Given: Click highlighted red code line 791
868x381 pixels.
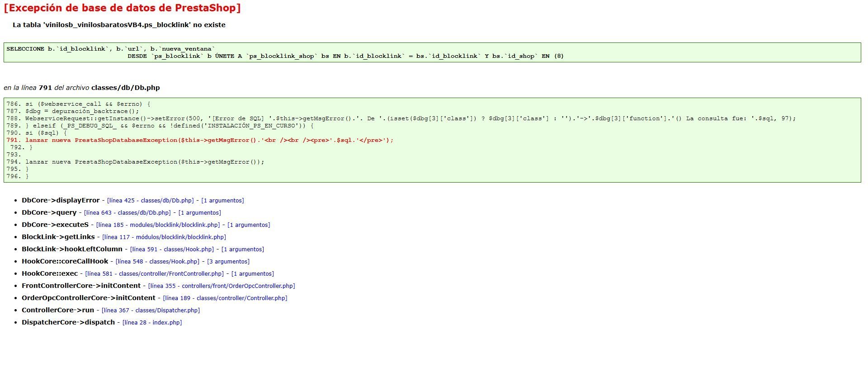Looking at the screenshot, I should [x=200, y=140].
